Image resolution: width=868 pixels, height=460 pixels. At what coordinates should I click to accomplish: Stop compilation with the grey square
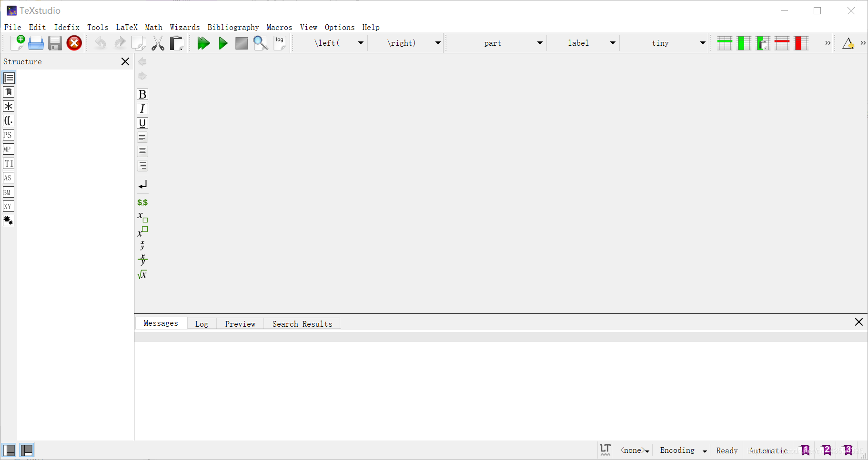coord(242,43)
